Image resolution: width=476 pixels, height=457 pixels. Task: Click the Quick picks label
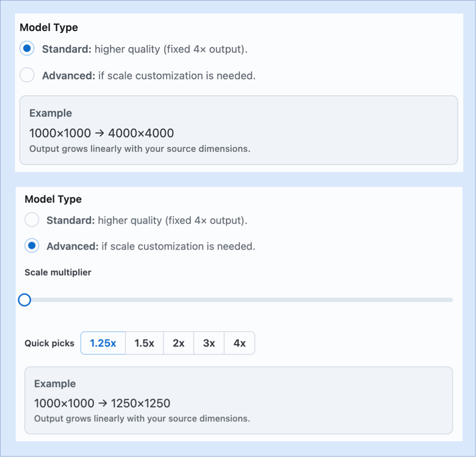pos(49,344)
